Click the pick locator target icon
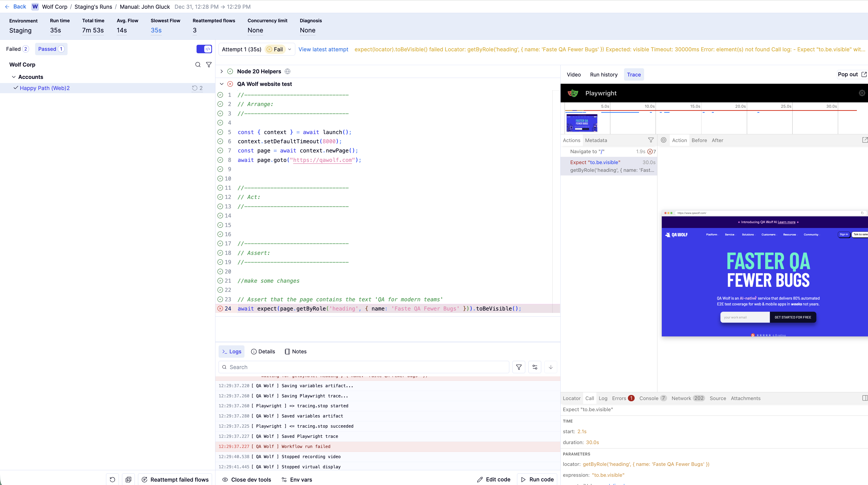Screen dimensions: 868x485 [663, 140]
